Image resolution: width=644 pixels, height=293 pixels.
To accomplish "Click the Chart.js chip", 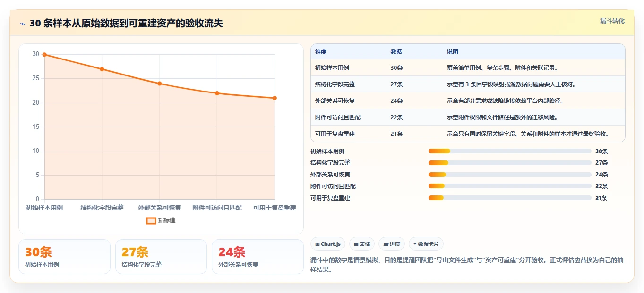I will pos(327,244).
